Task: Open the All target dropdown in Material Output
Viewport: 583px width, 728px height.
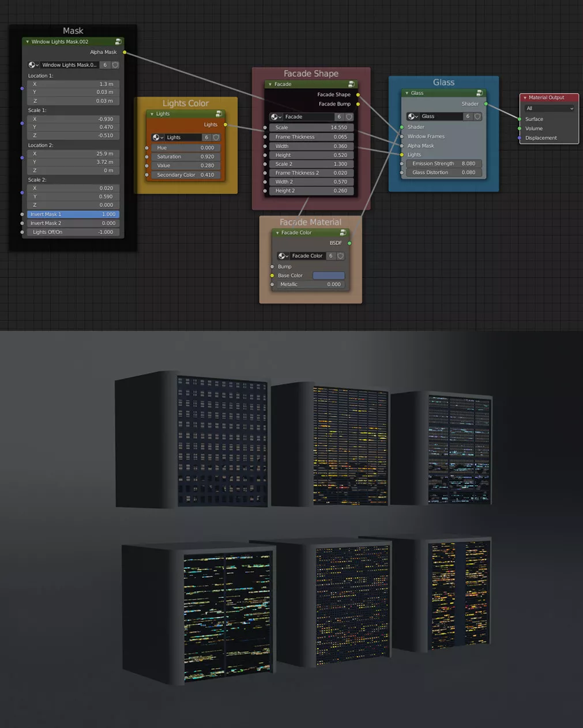Action: tap(549, 108)
